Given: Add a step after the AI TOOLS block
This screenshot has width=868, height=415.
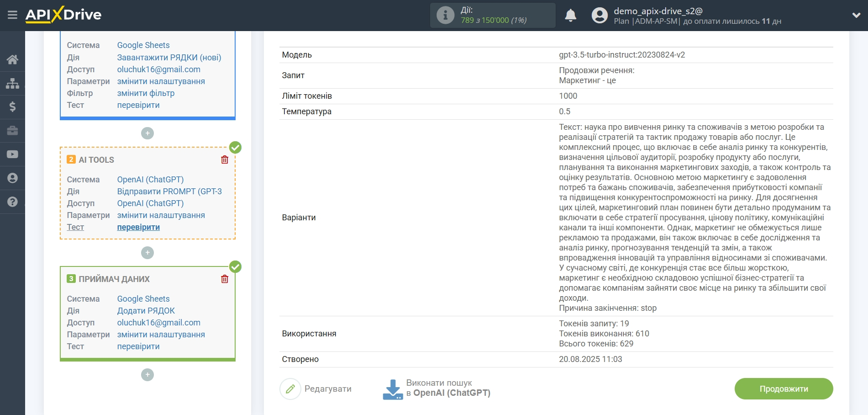Looking at the screenshot, I should 147,253.
